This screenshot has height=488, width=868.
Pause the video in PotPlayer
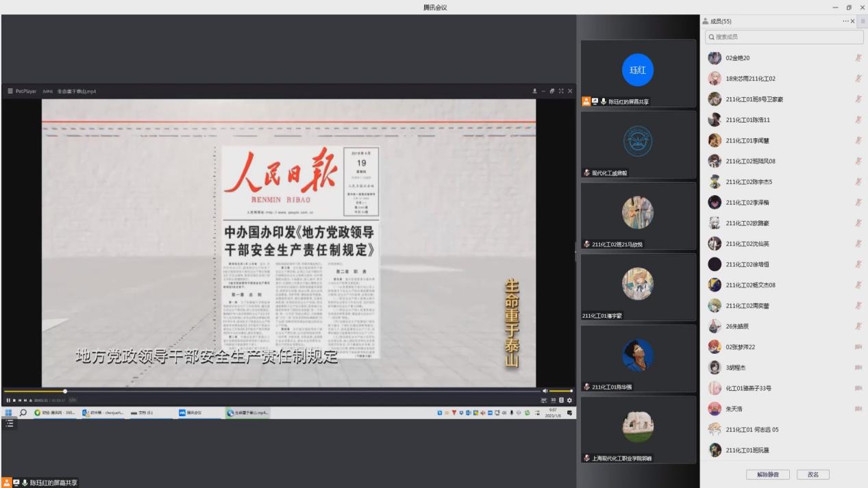(x=8, y=400)
